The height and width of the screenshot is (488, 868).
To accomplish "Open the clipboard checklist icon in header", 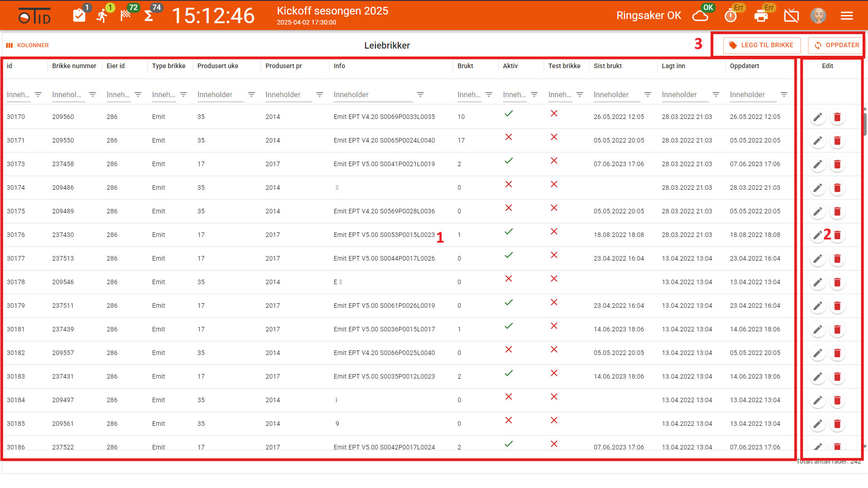I will coord(79,15).
